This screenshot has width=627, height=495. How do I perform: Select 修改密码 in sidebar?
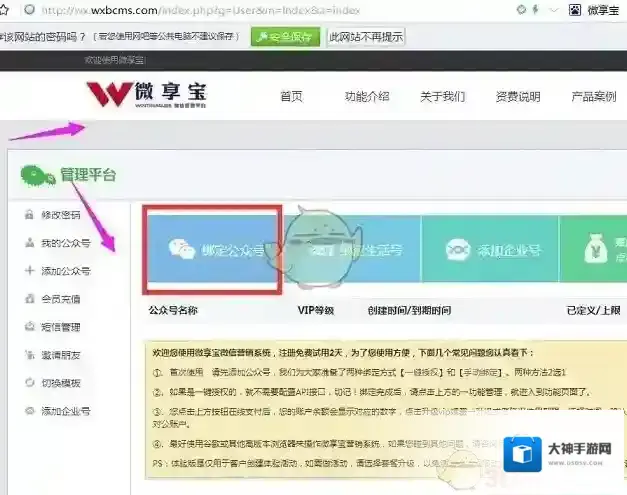(x=61, y=215)
